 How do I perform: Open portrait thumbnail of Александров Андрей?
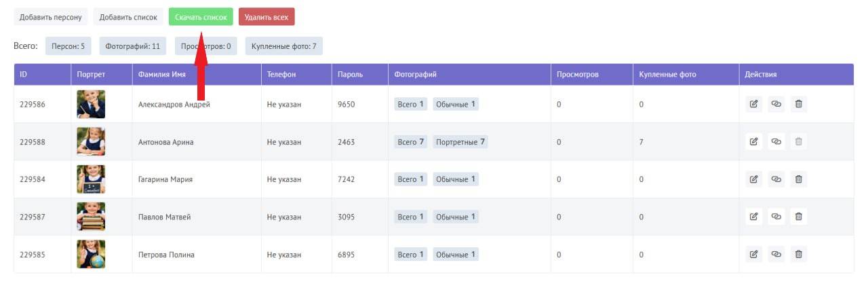click(91, 104)
